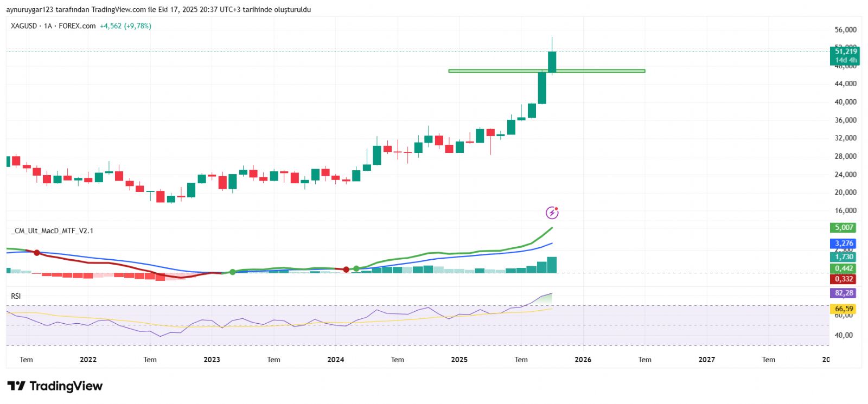This screenshot has width=868, height=404.
Task: Click the TradingView logo at bottom left
Action: [x=55, y=386]
